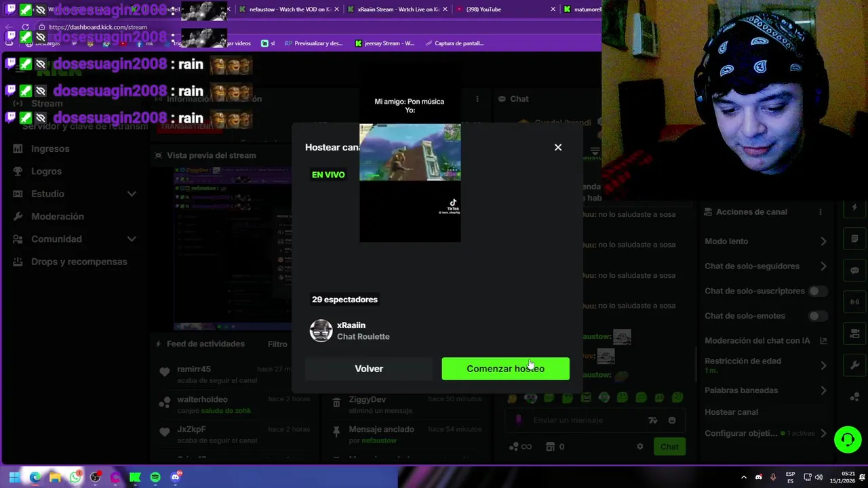
Task: Click the chat shop icon with 0
Action: (555, 447)
